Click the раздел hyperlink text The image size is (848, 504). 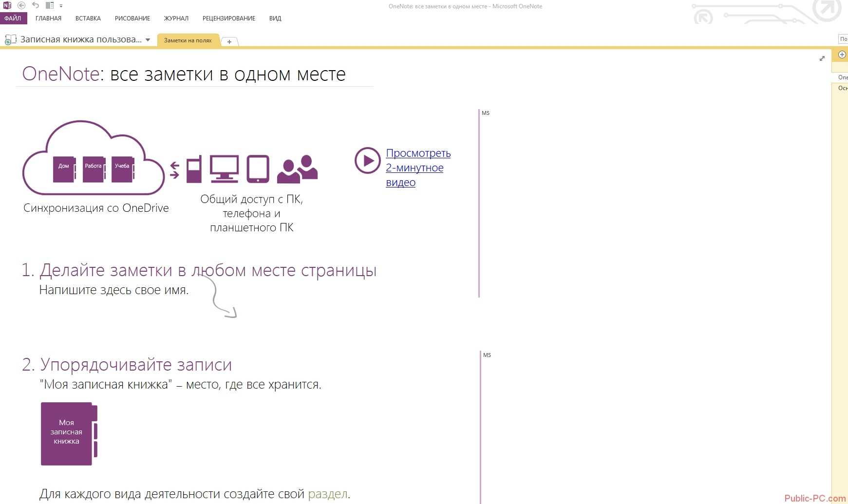pos(328,494)
